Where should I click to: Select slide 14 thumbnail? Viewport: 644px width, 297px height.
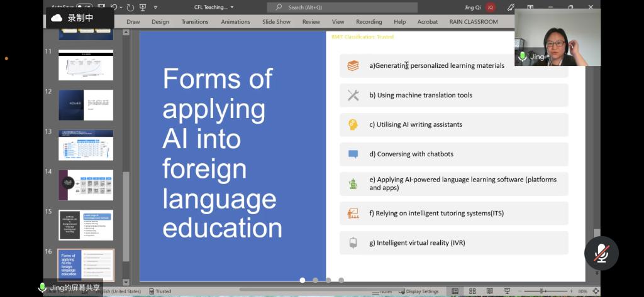pos(86,185)
